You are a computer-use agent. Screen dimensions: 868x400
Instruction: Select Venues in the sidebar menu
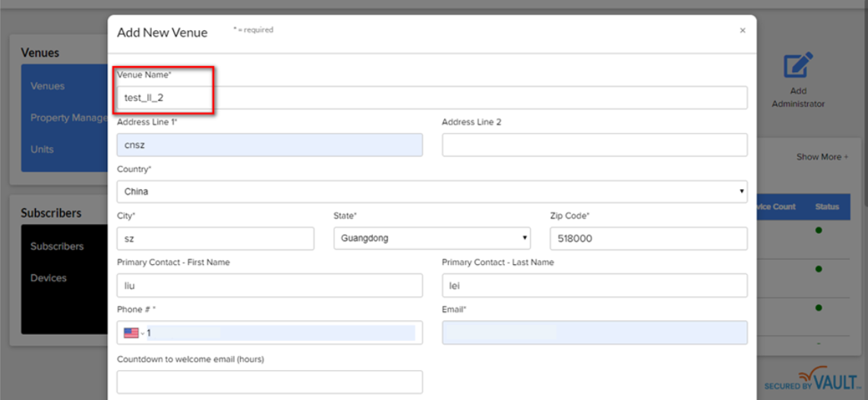coord(48,86)
